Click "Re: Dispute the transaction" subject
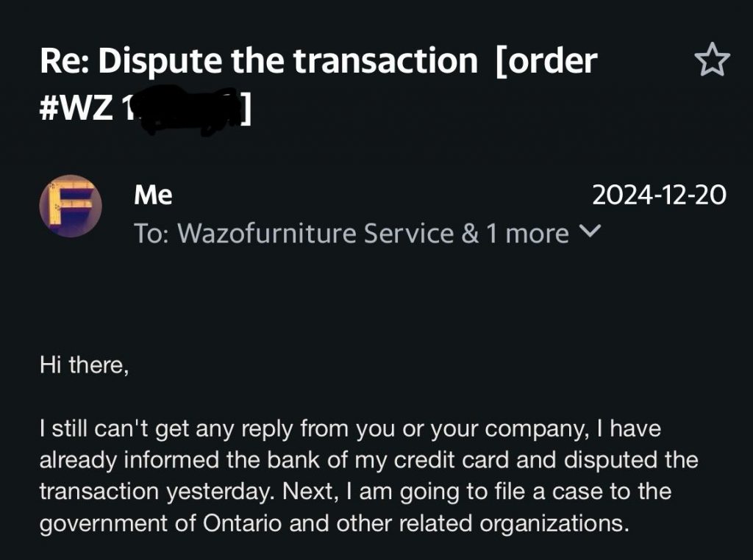This screenshot has height=560, width=753. pos(258,62)
